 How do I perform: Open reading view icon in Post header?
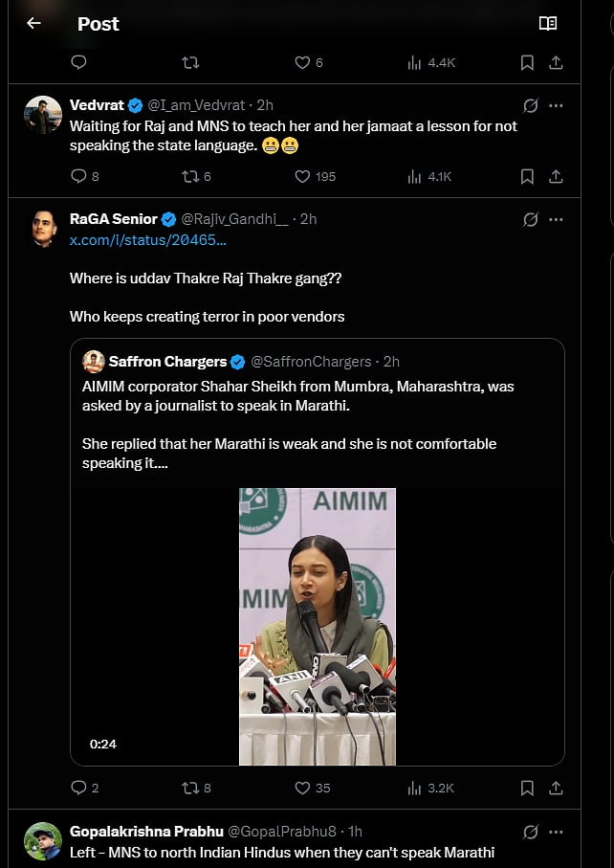coord(548,23)
